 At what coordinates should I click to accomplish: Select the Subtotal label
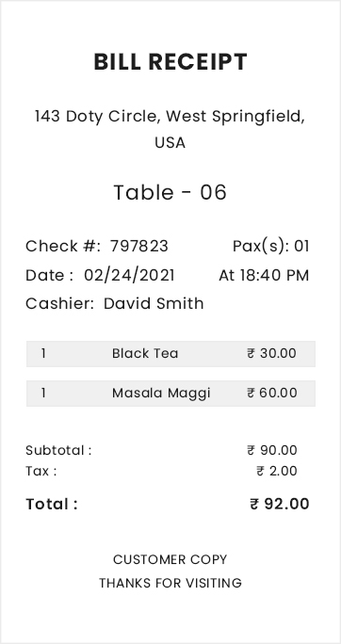[x=58, y=451]
